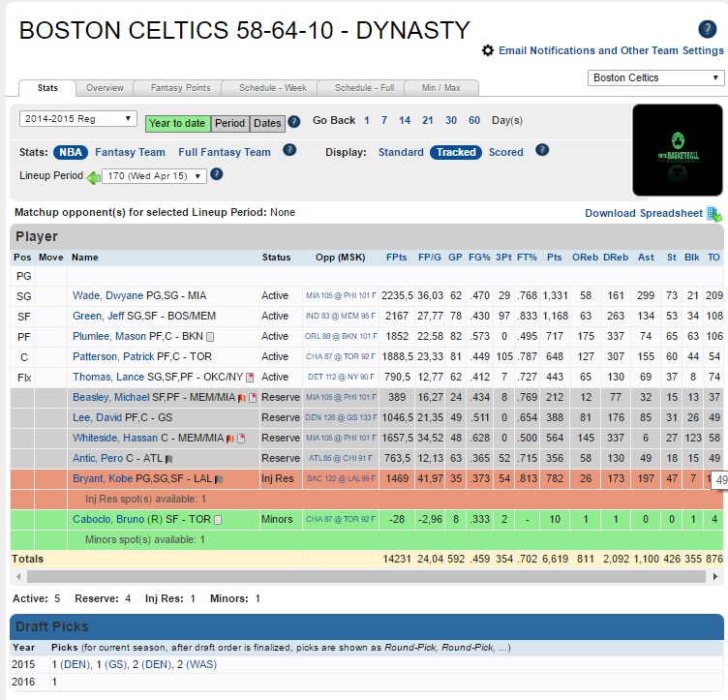Click Pero Antic's gray flag icon
Image resolution: width=728 pixels, height=700 pixels.
[169, 459]
